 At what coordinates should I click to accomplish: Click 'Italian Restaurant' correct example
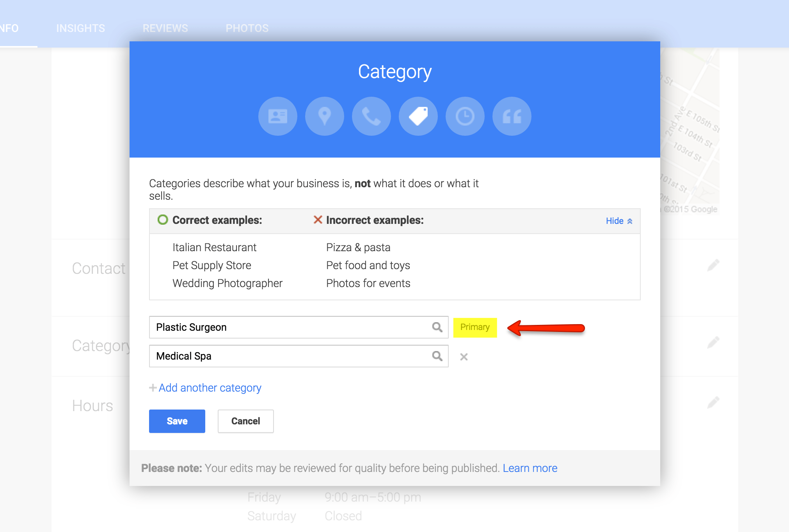coord(214,247)
